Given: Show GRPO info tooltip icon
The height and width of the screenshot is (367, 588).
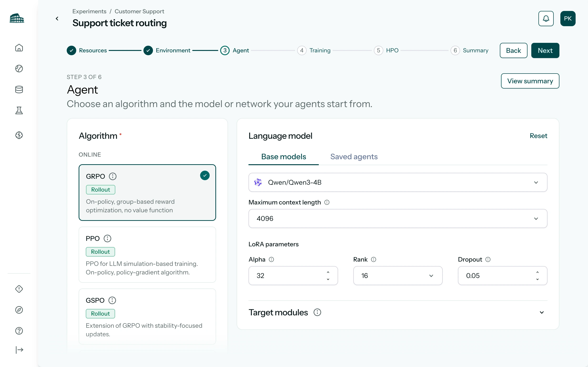Looking at the screenshot, I should pos(112,176).
